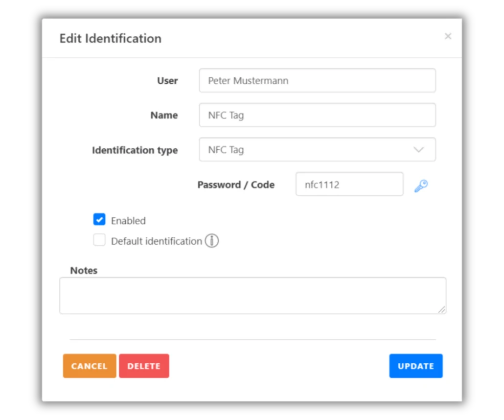Click the Enabled label text
The height and width of the screenshot is (420, 504).
pos(128,220)
